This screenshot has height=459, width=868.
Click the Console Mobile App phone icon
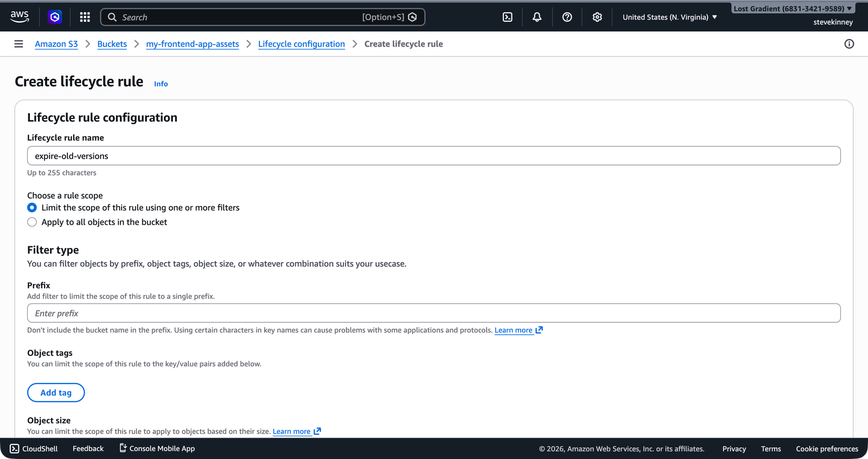click(x=123, y=448)
